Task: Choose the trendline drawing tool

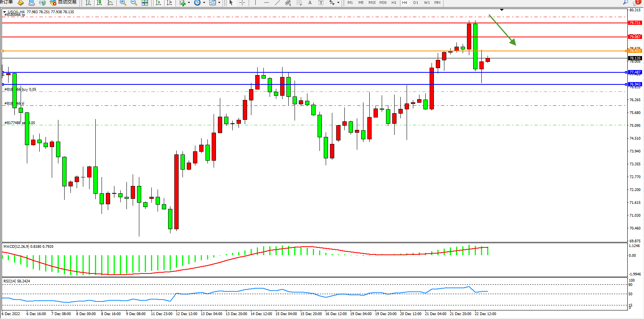Action: click(277, 3)
